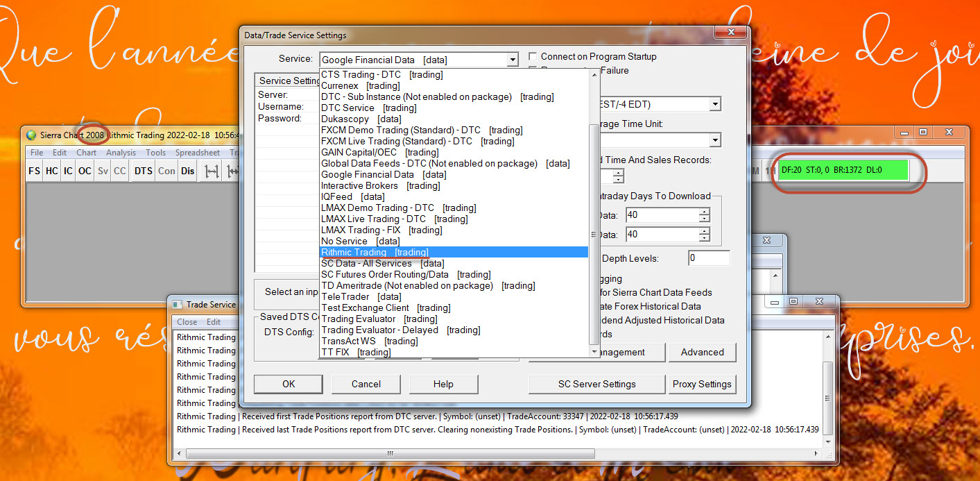
Task: Open the Edit menu in Sierra Chart
Action: [x=60, y=153]
